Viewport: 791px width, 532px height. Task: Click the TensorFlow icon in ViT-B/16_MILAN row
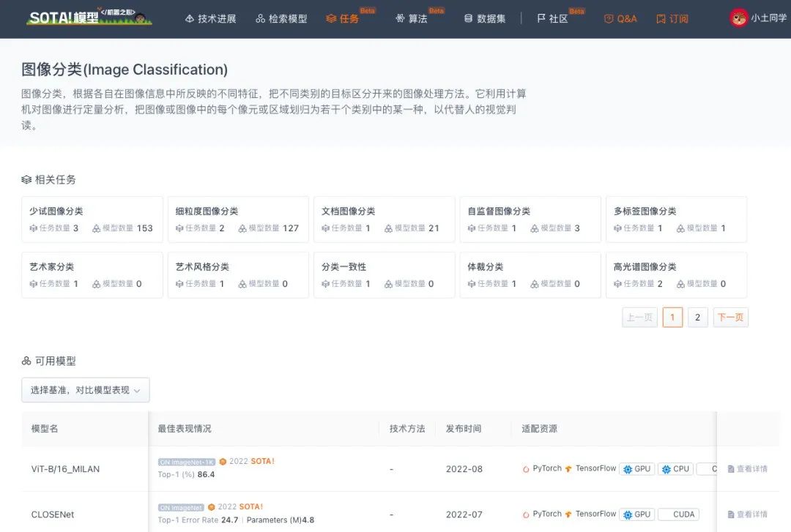coord(568,469)
